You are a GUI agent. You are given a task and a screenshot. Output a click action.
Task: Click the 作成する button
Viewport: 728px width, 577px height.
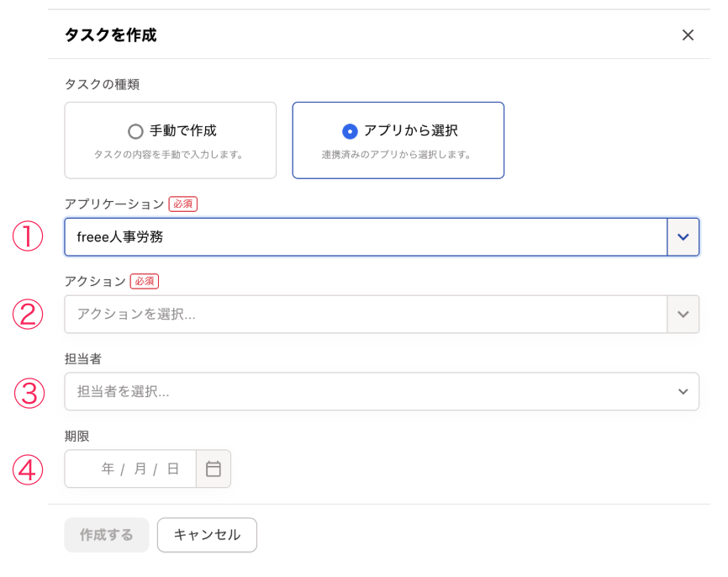click(106, 535)
